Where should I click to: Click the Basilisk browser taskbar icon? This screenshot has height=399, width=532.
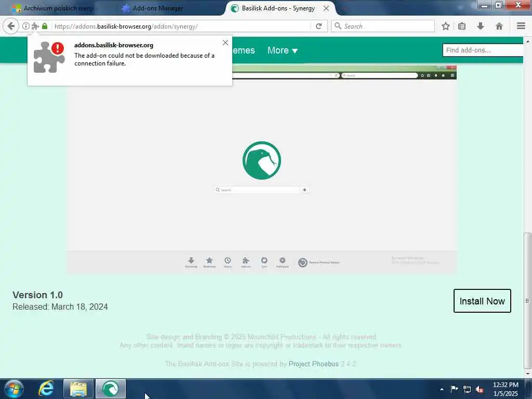pyautogui.click(x=111, y=389)
